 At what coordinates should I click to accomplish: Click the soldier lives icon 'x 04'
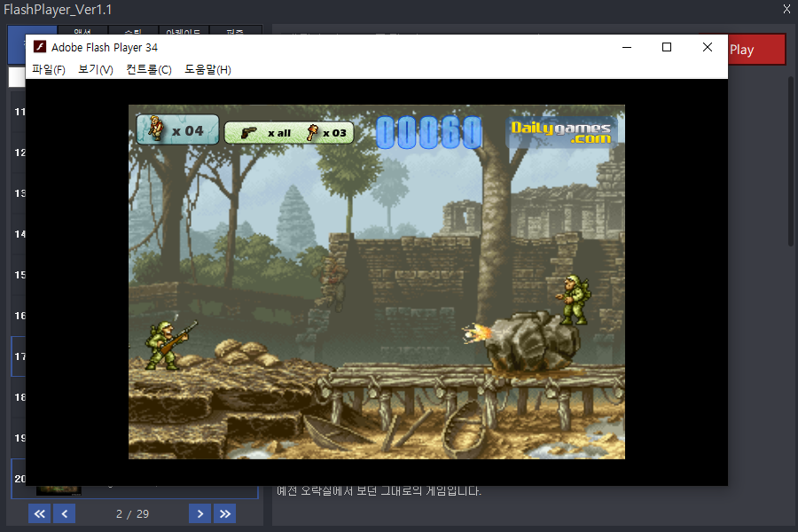click(x=177, y=129)
